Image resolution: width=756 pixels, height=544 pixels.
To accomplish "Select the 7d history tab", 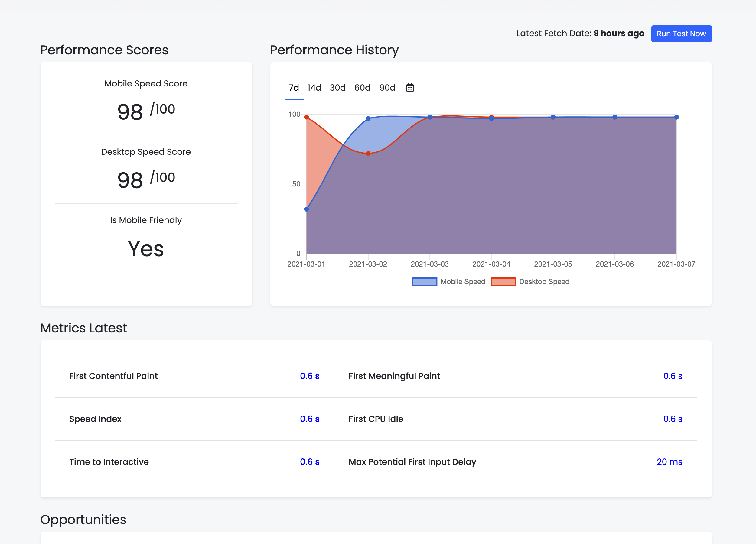I will pos(294,88).
